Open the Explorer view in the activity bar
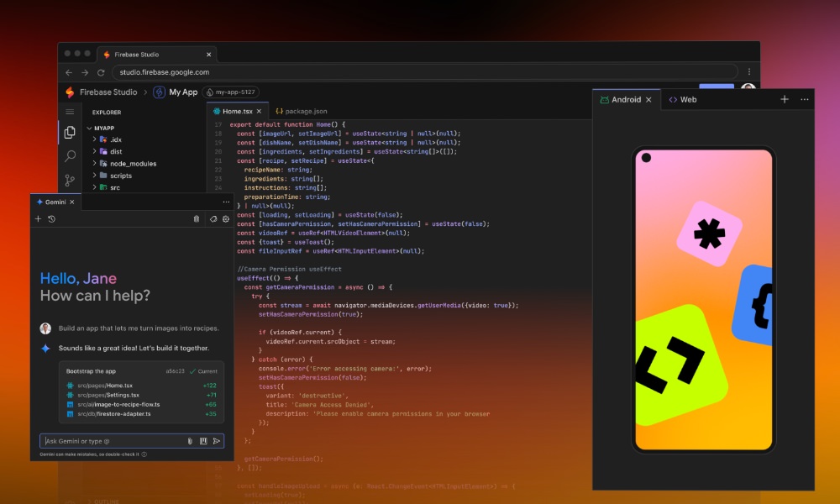Screen dimensions: 840x504 (71, 132)
